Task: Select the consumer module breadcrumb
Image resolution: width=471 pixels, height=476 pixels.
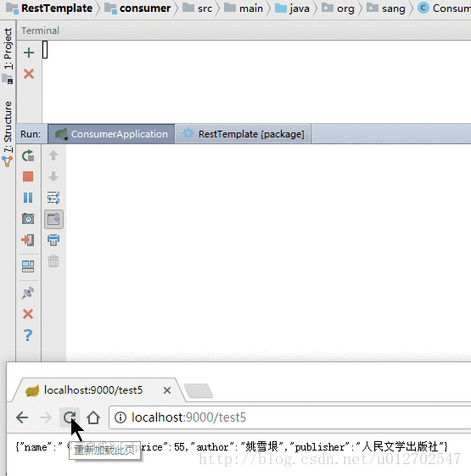Action: point(137,8)
